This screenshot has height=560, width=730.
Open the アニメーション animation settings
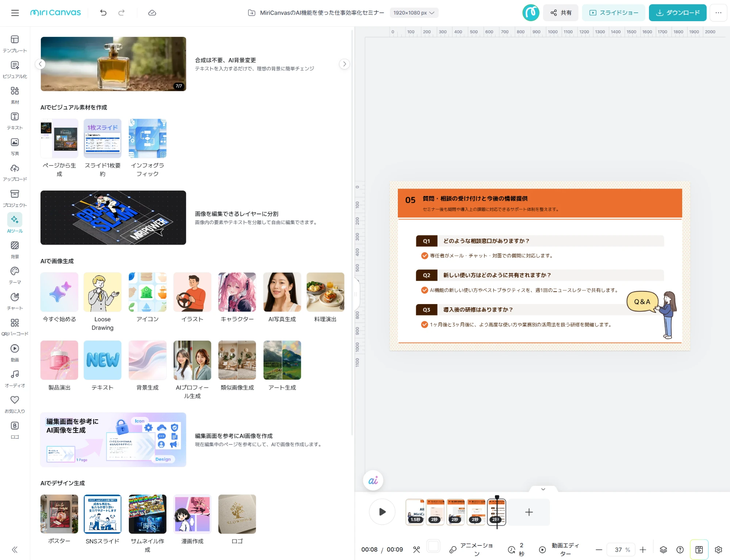471,549
